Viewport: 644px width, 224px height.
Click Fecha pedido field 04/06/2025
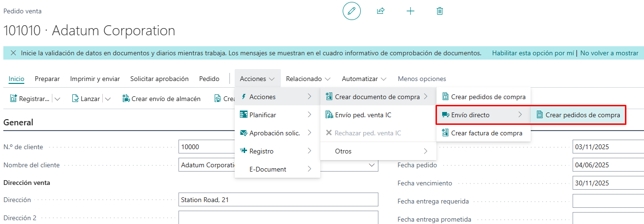[x=608, y=165]
